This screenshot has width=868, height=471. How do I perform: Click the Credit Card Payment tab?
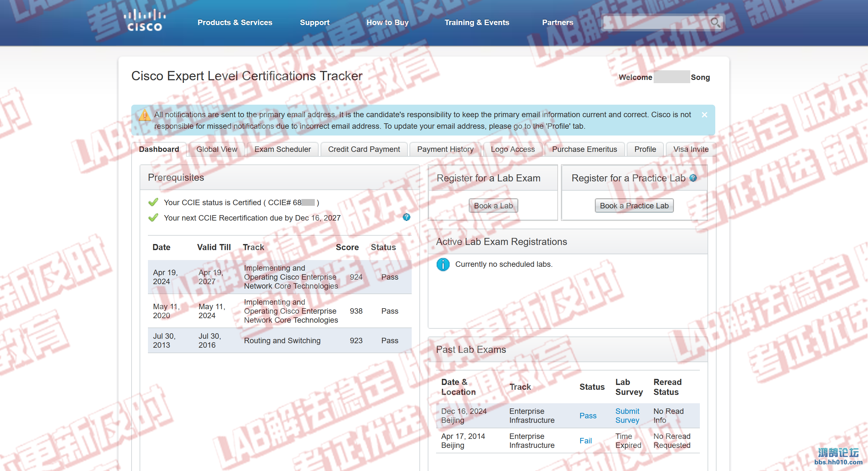coord(364,149)
